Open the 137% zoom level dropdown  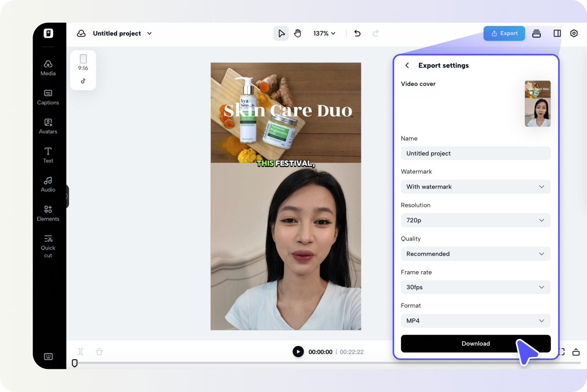coord(324,34)
